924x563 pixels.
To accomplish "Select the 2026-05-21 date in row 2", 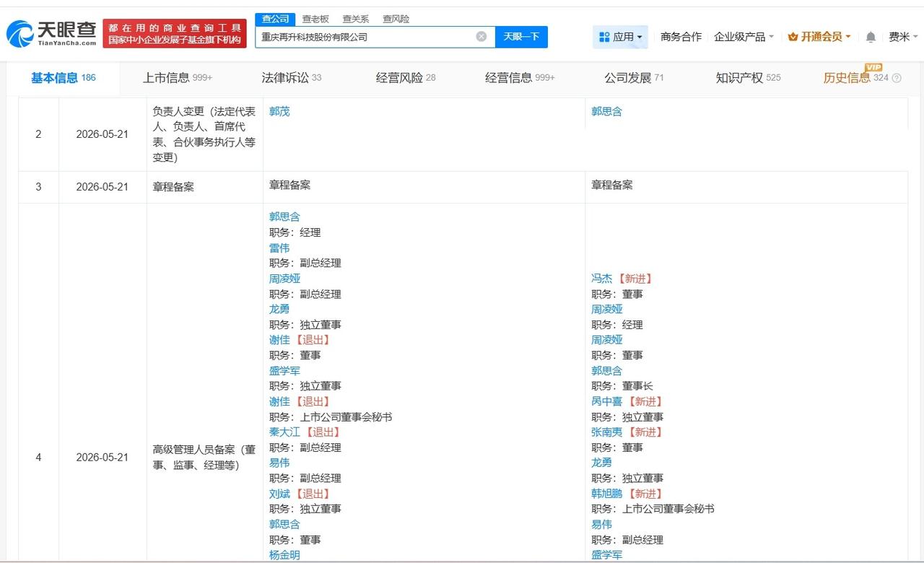I will tap(102, 134).
